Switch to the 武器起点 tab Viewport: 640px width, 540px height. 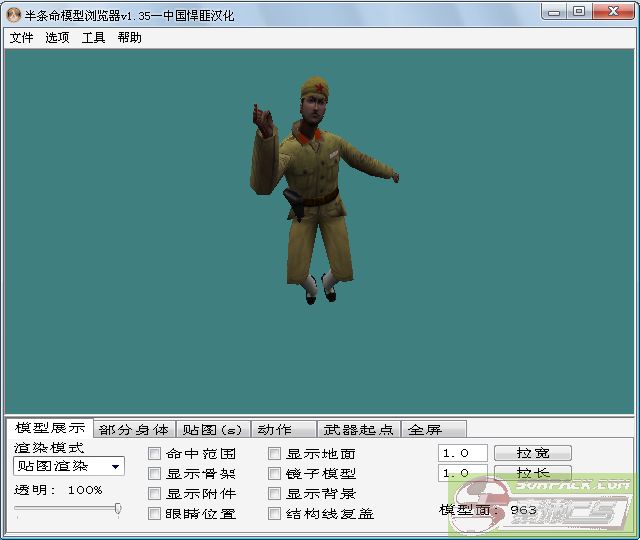coord(357,429)
